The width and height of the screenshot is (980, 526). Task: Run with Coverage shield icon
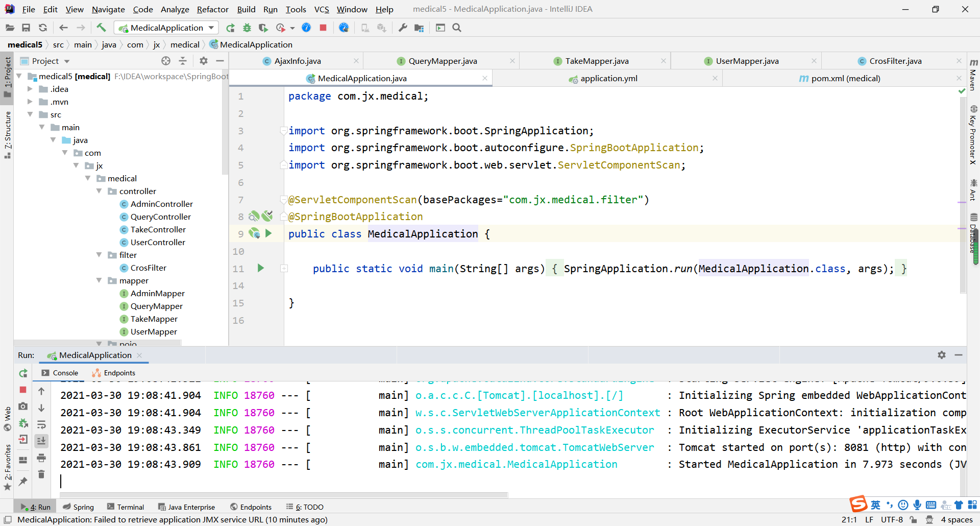point(263,28)
